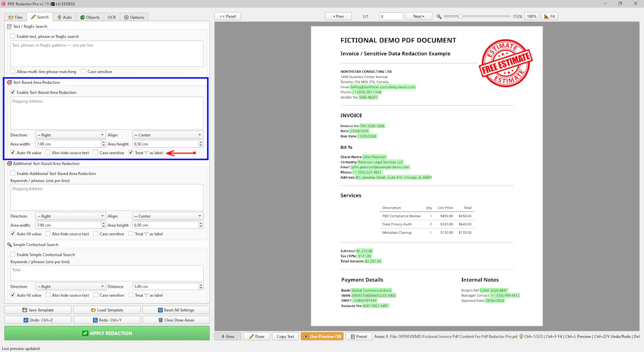Viewport: 644px width, 352px height.
Task: Toggle Case sensitive in Additional Text-Based Area Redaction
Action: click(96, 233)
